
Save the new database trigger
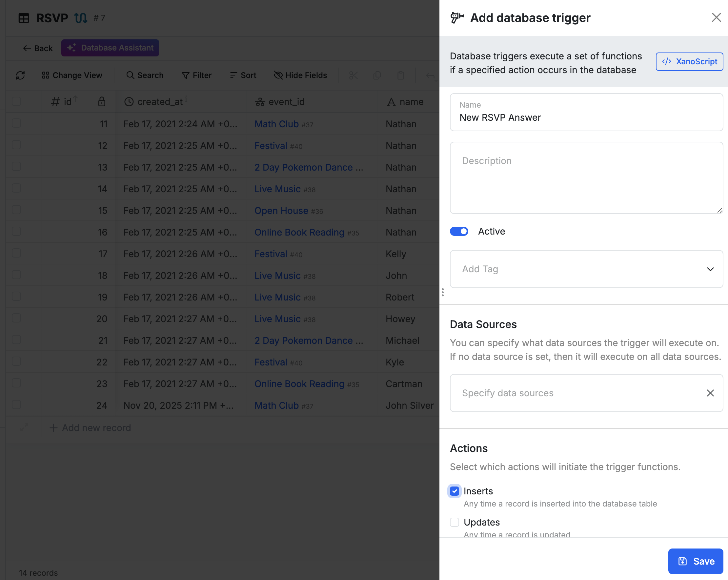tap(695, 561)
